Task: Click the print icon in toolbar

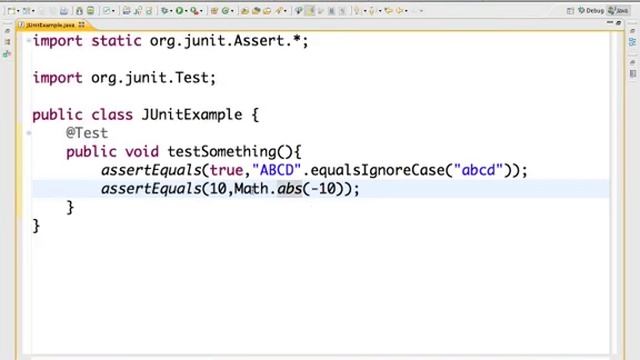Action: click(64, 11)
